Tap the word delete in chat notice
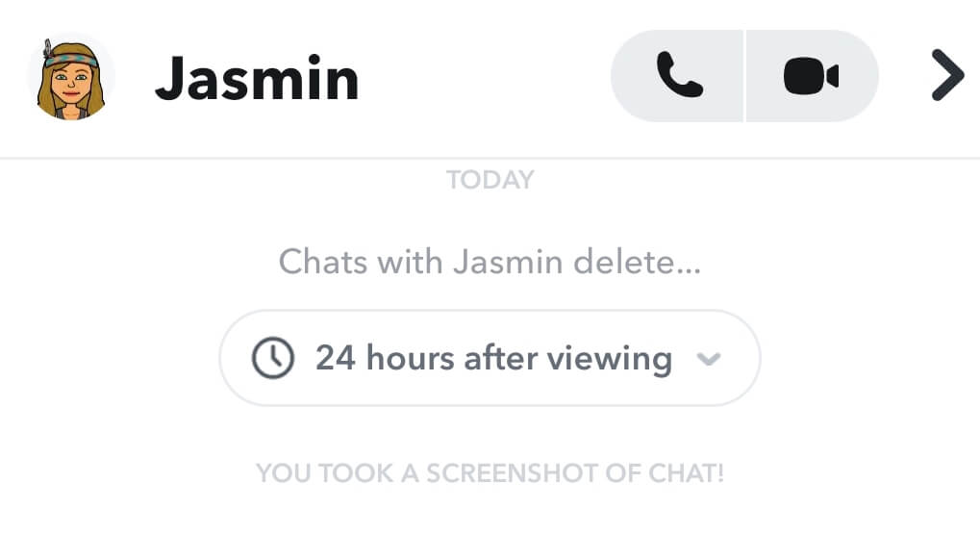 tap(637, 262)
